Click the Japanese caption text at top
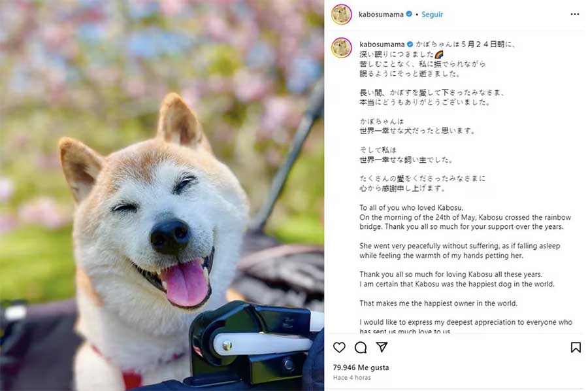 [x=437, y=59]
